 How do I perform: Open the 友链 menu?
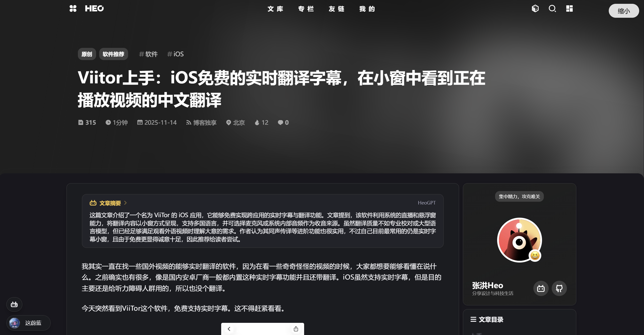(x=336, y=9)
